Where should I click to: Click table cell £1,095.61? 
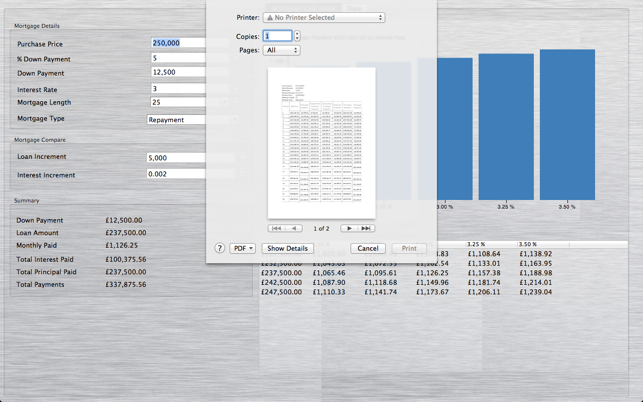pos(381,273)
